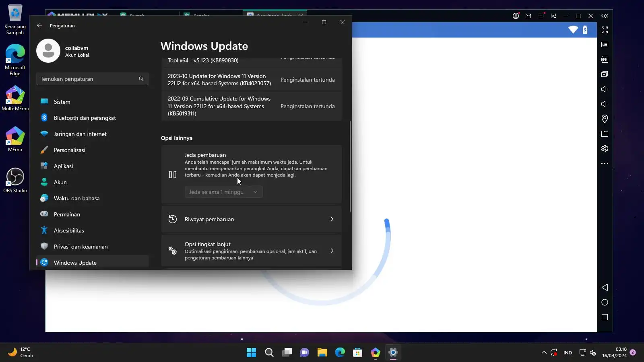Screen dimensions: 644x362
Task: Show hidden system tray icons chevron
Action: pos(544,352)
